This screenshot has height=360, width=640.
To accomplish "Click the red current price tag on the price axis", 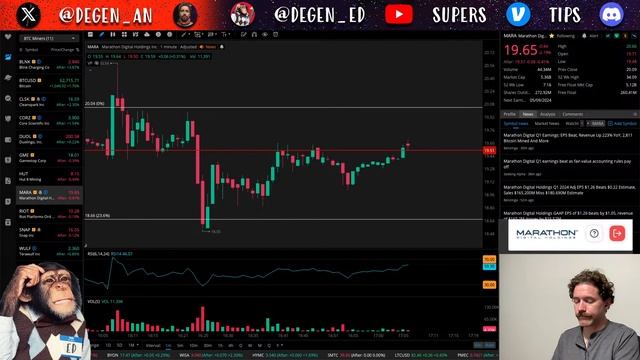I will 489,151.
